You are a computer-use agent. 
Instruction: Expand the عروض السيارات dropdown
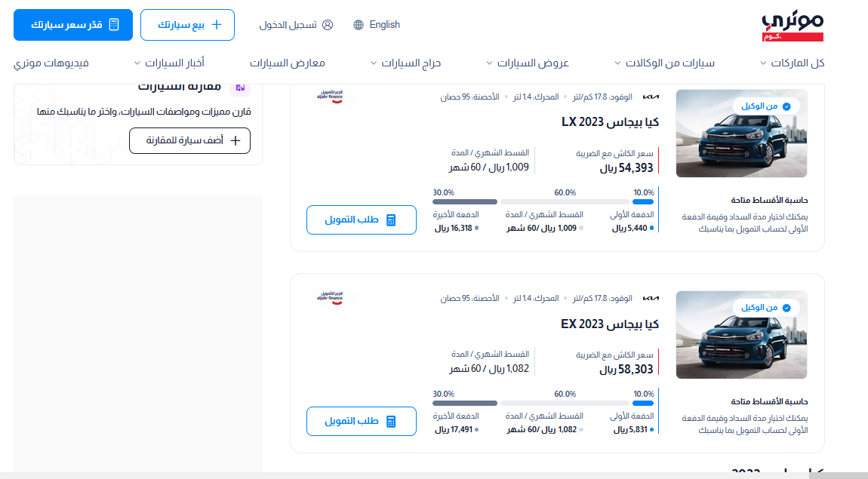[528, 63]
